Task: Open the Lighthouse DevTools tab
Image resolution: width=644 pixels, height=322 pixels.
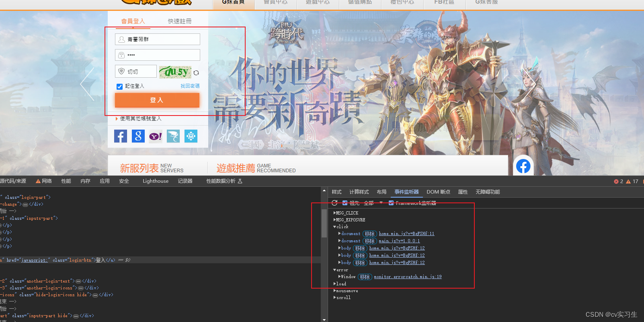Action: point(156,181)
